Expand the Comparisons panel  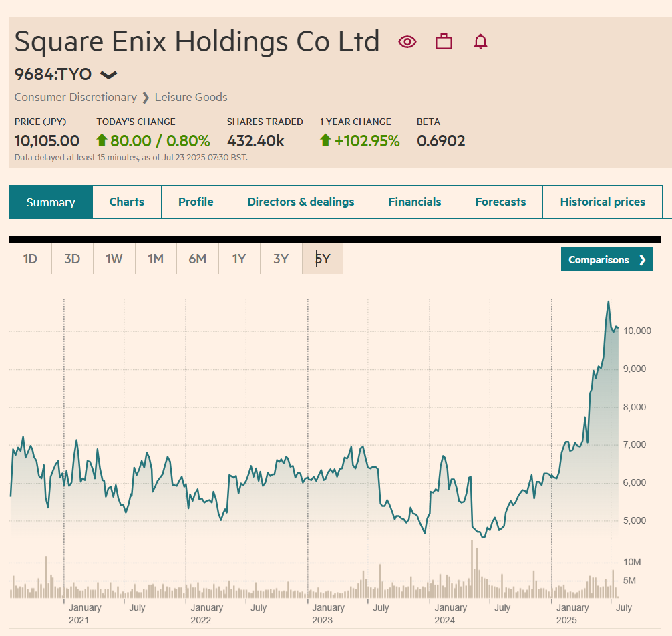coord(607,259)
